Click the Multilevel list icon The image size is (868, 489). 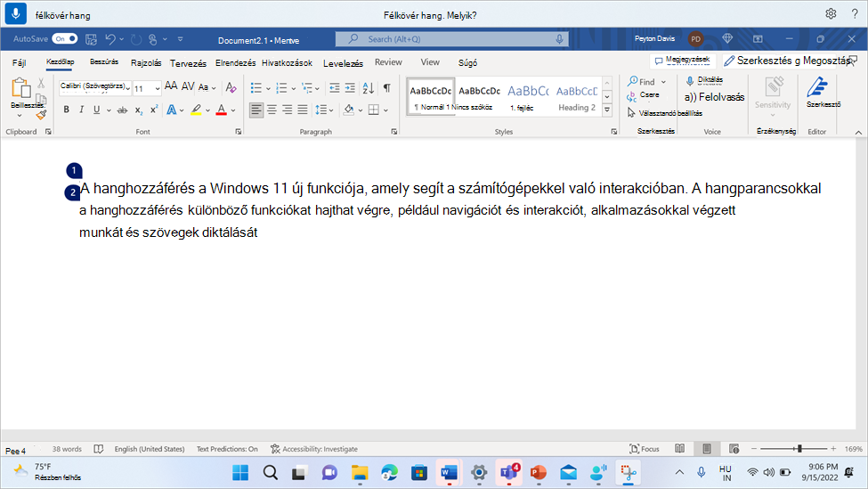[306, 87]
